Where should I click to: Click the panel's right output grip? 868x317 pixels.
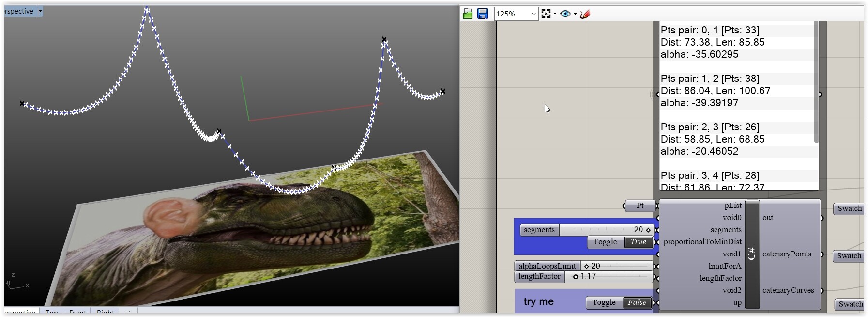coord(820,95)
